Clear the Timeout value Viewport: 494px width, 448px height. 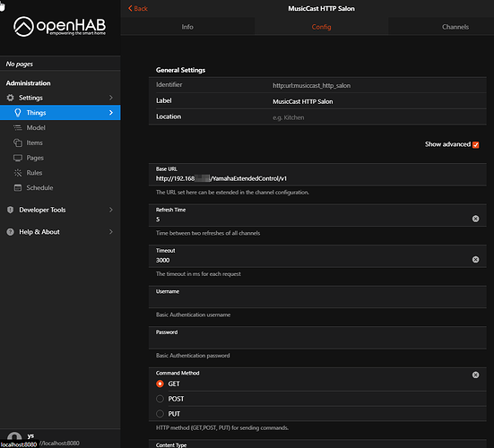475,260
